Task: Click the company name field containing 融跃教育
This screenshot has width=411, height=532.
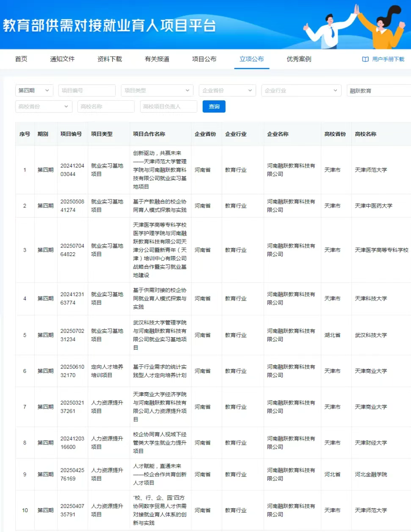Action: pos(379,91)
